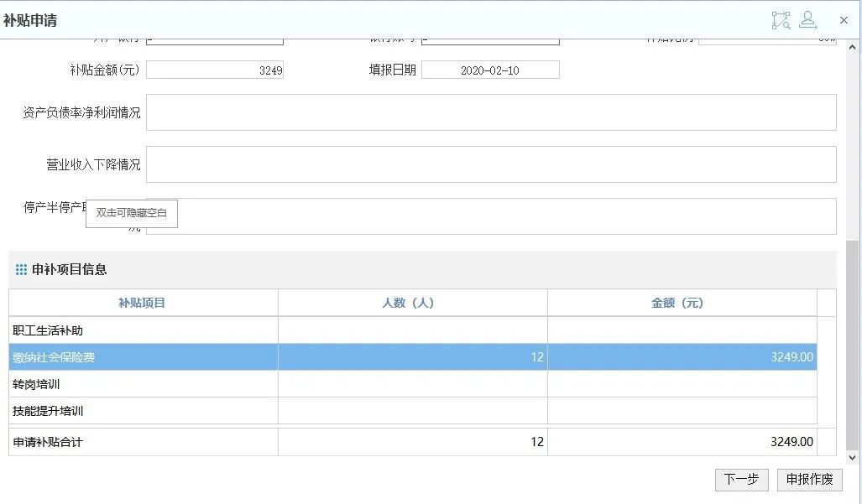Click the 申报作废 button
Image resolution: width=862 pixels, height=504 pixels.
click(x=809, y=480)
